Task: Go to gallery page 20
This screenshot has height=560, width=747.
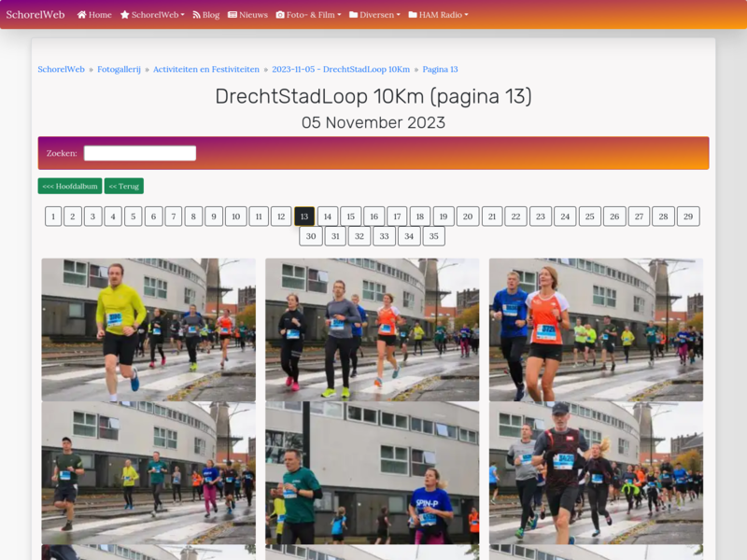Action: 468,217
